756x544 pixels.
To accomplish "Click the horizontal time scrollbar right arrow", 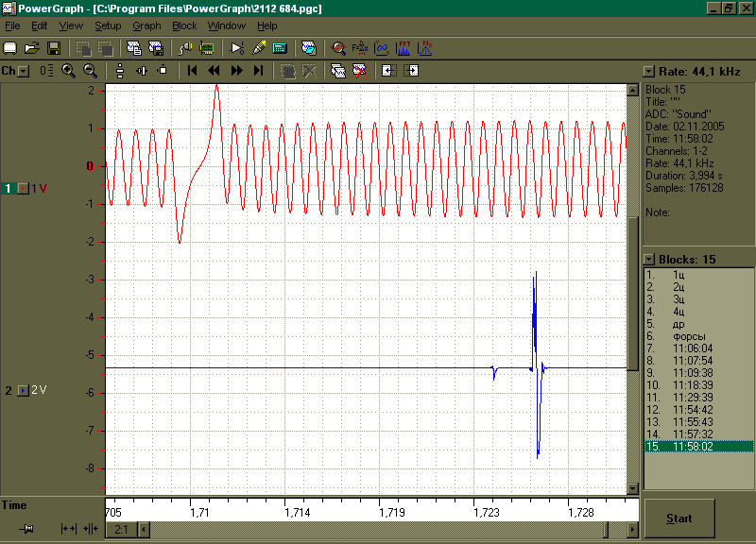I will pyautogui.click(x=633, y=530).
